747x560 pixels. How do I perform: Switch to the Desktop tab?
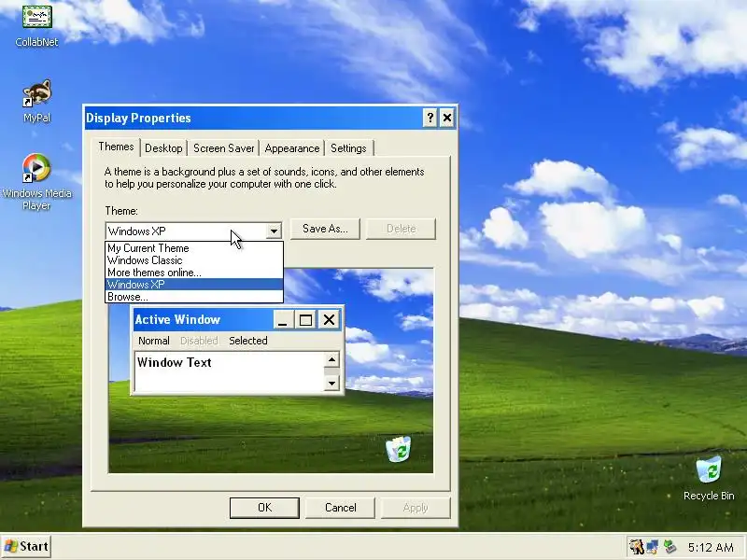(x=163, y=148)
